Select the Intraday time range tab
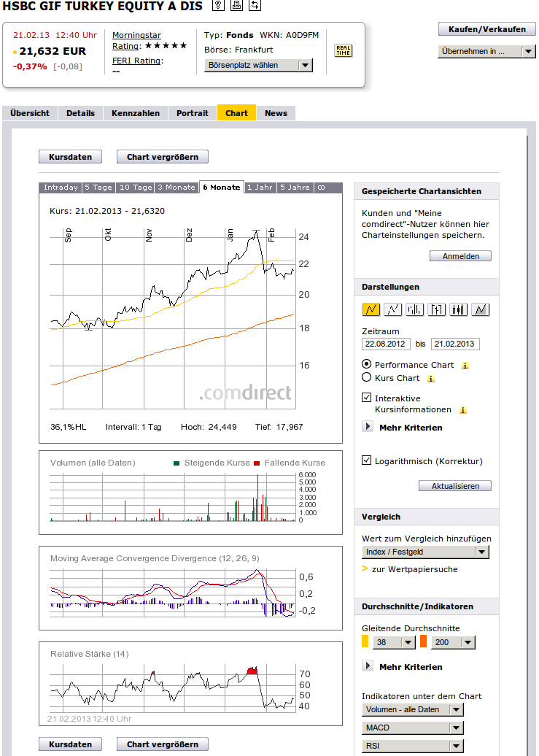Viewport: 539px width, 756px height. pos(61,188)
